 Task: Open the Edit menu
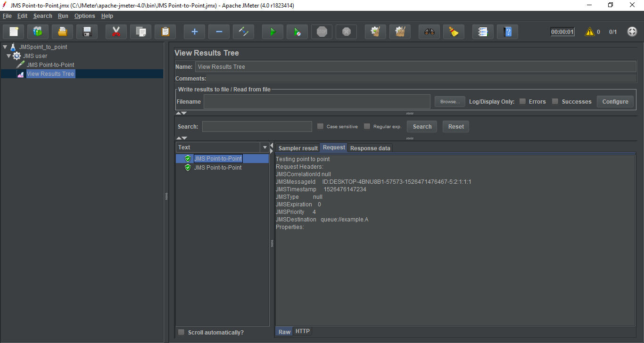pos(22,16)
